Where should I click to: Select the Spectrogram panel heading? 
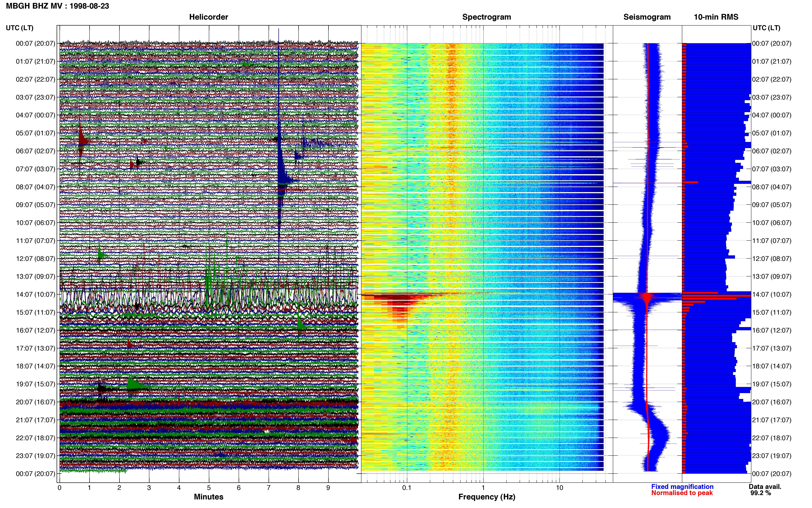coord(487,17)
